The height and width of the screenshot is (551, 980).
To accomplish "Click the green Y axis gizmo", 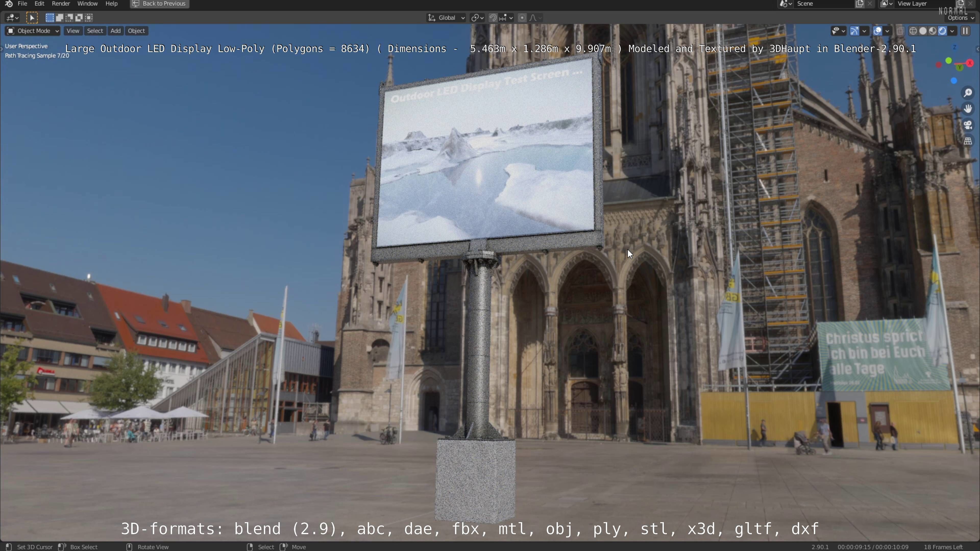I will coord(960,67).
